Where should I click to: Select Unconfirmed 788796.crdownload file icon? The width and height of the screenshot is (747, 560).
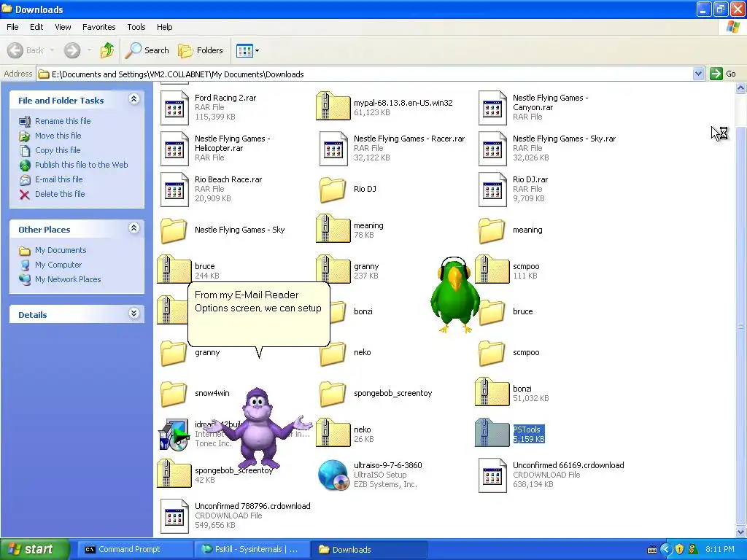[174, 516]
